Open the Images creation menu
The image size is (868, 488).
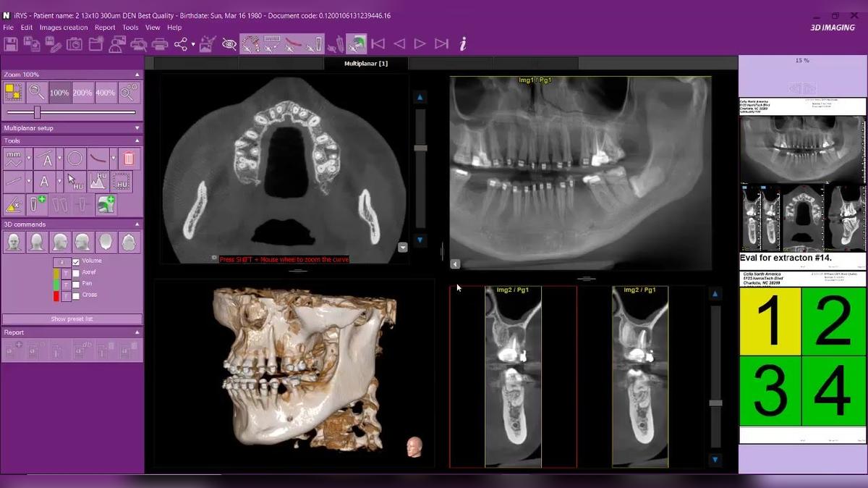(64, 28)
